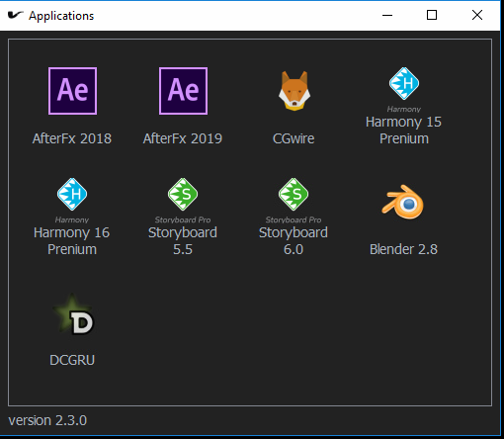The image size is (504, 439).
Task: Maximize the Applications window
Action: point(432,15)
